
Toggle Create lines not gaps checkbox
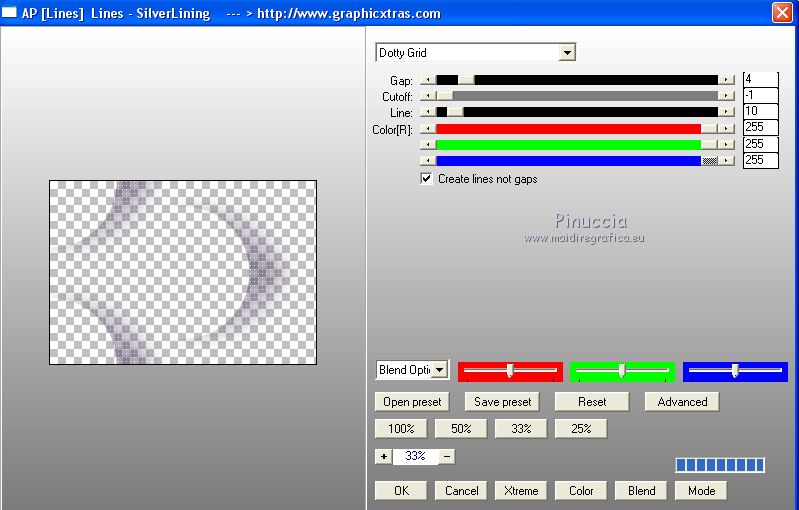[x=426, y=179]
